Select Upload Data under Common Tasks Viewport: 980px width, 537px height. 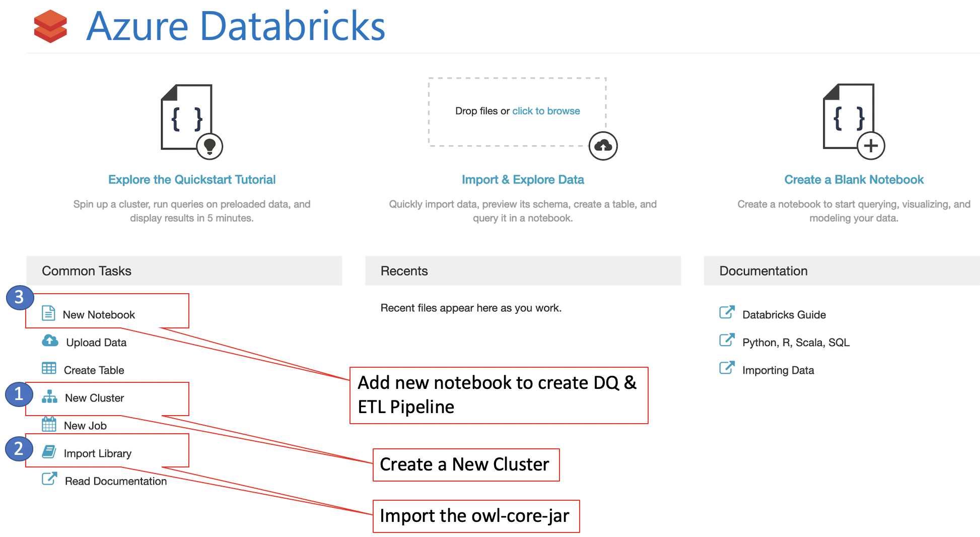pos(96,343)
